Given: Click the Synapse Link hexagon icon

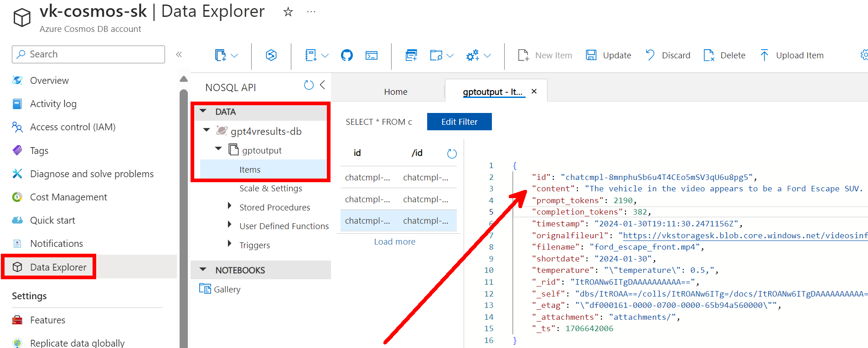Looking at the screenshot, I should click(271, 56).
